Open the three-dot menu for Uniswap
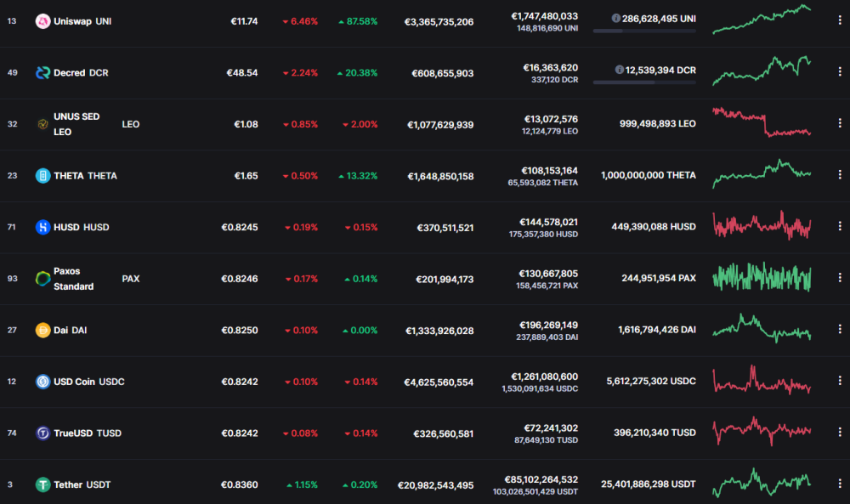 [x=840, y=20]
